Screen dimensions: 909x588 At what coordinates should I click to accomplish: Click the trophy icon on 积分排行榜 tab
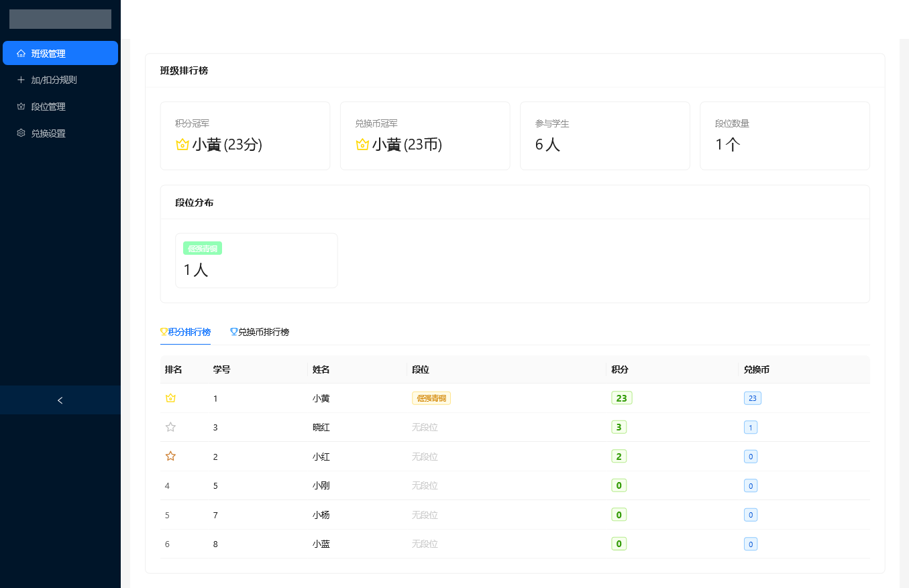164,332
